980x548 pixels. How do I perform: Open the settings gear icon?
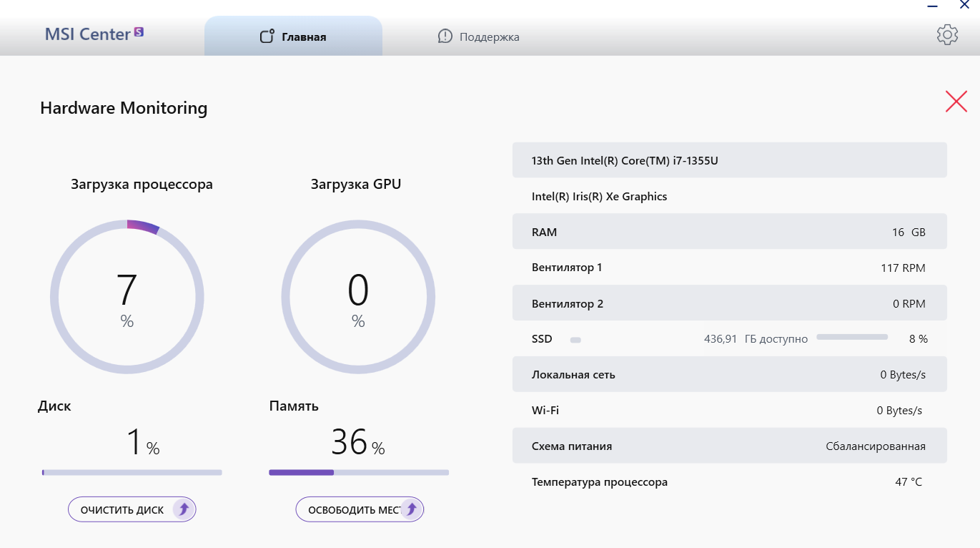click(947, 34)
